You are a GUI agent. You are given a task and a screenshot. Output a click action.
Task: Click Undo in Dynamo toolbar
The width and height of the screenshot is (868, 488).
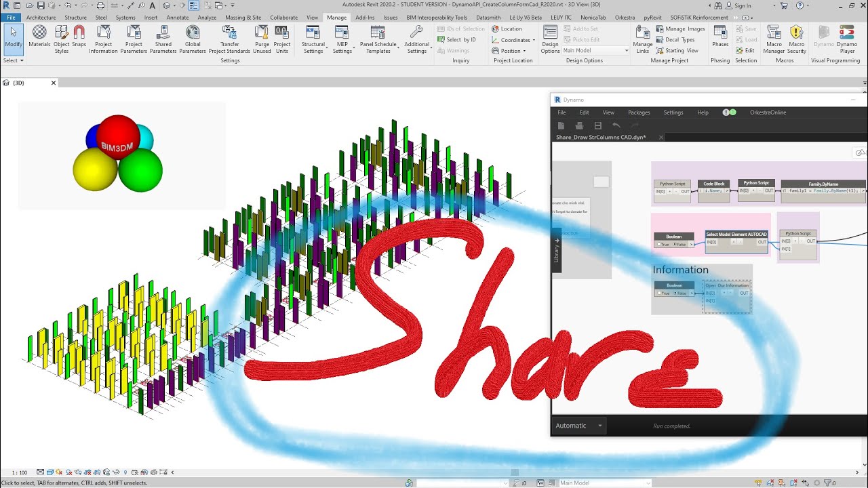(x=616, y=125)
